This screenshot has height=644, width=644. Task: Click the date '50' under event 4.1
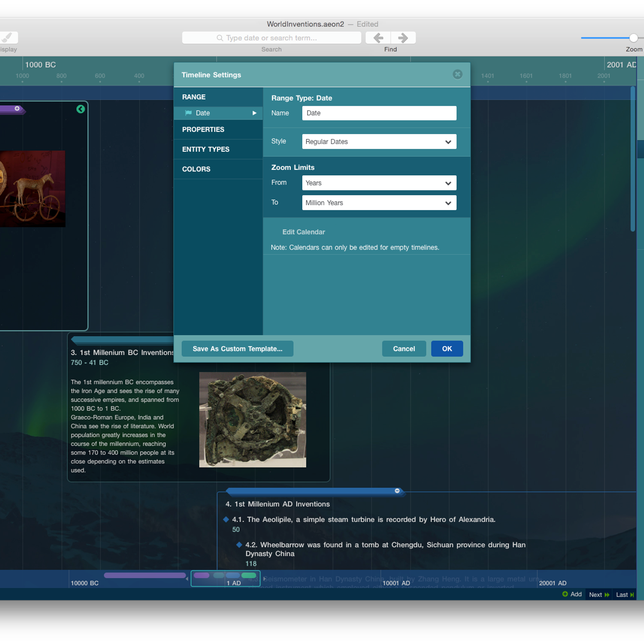pos(236,530)
